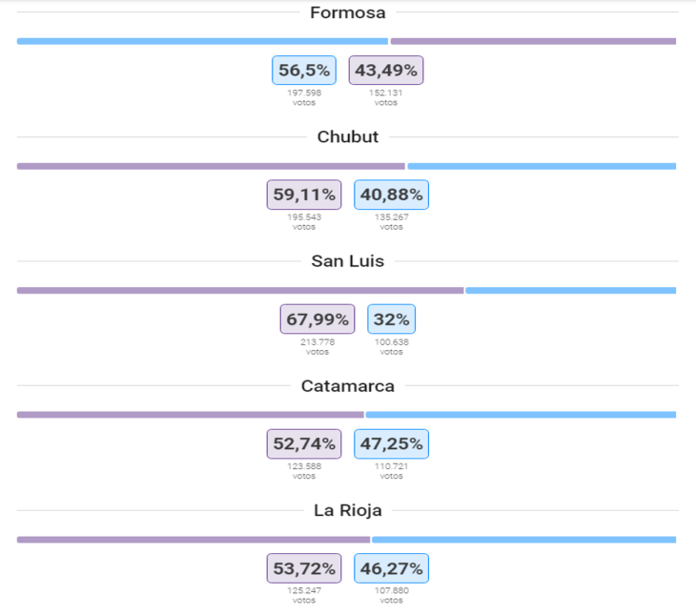Viewport: 696px width, 616px height.
Task: Open the Catamarca province heading
Action: pyautogui.click(x=348, y=385)
